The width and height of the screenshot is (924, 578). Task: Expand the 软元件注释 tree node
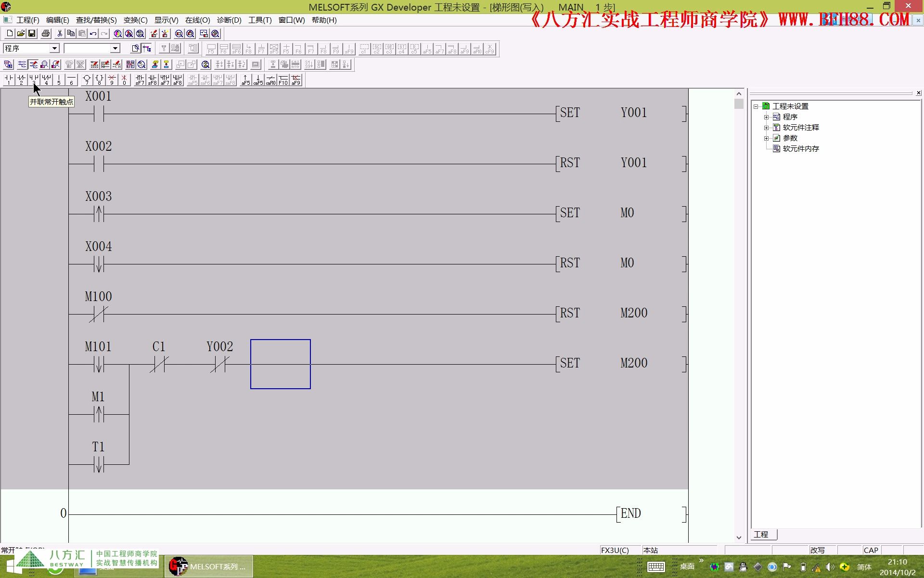click(x=767, y=128)
